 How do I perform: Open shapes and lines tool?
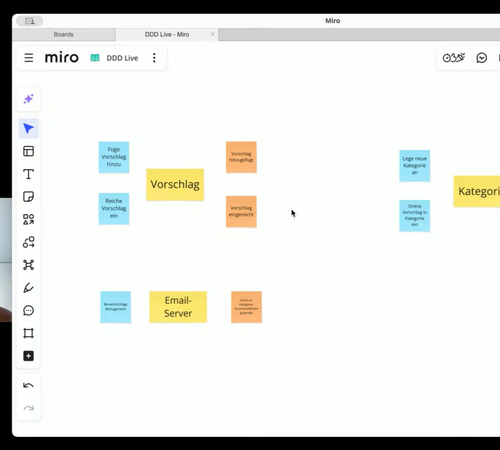(29, 219)
